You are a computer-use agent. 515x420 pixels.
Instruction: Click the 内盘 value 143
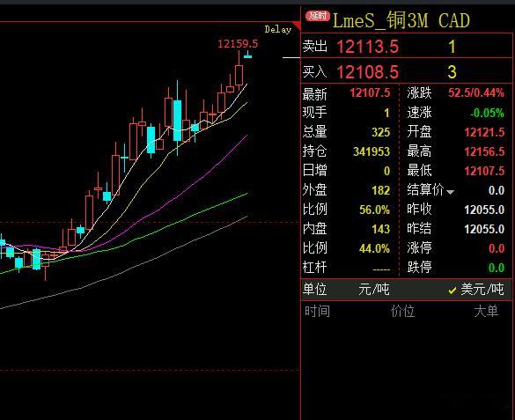(x=380, y=229)
